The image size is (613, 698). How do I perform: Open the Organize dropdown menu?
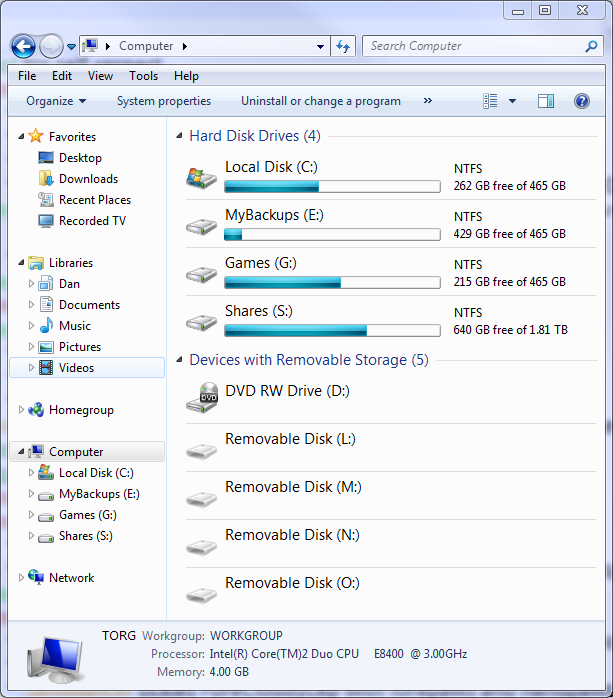pos(56,101)
